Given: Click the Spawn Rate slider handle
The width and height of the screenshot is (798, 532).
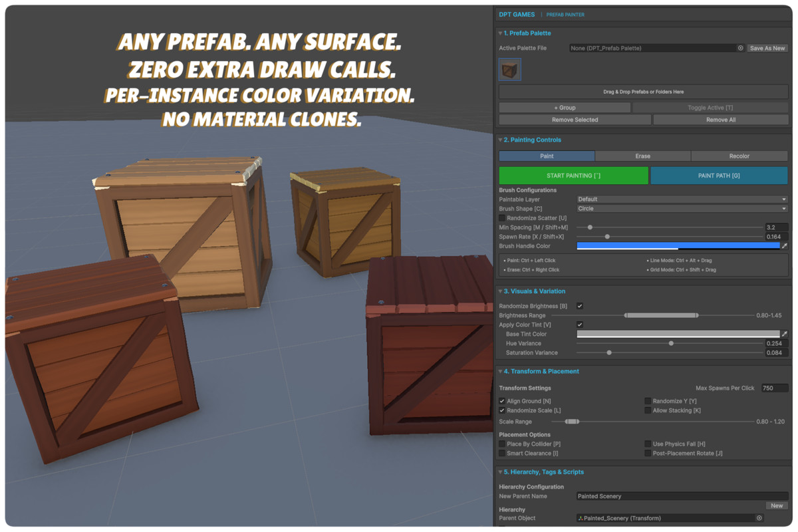Looking at the screenshot, I should (x=607, y=237).
